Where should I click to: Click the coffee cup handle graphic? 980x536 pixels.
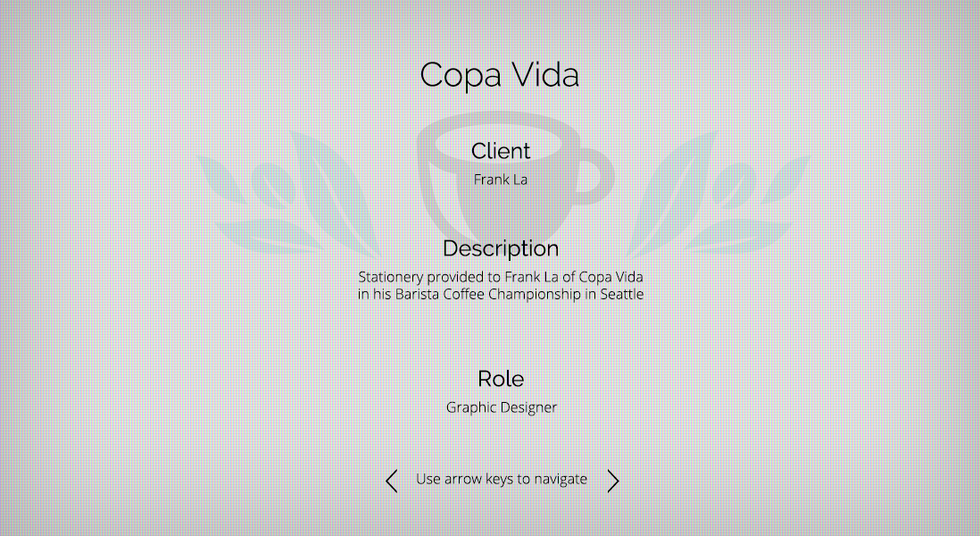[x=598, y=172]
